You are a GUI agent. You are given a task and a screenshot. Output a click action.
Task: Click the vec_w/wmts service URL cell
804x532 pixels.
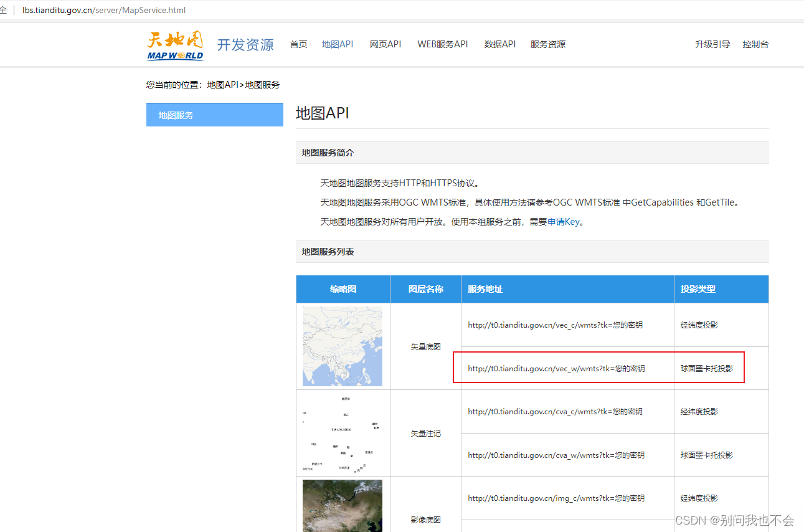[x=567, y=368]
